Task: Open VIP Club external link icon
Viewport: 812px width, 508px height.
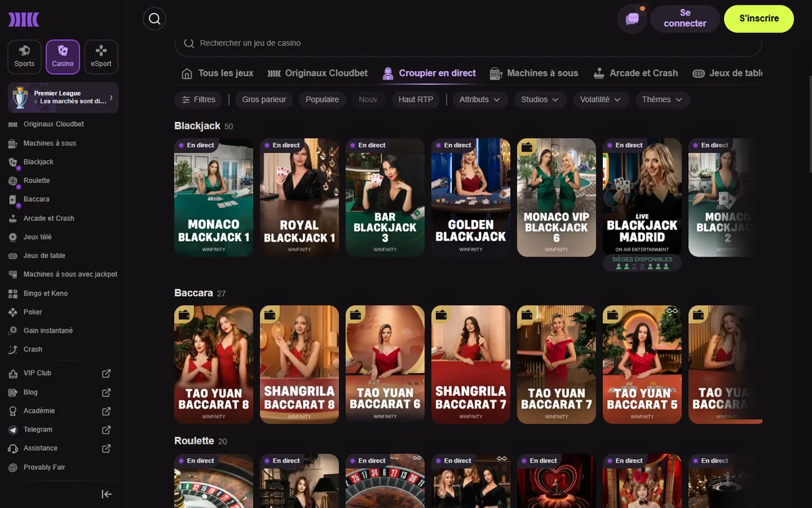Action: coord(106,373)
